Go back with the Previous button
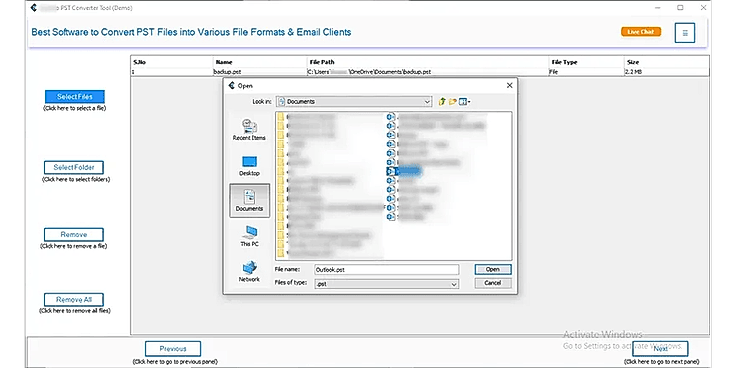The width and height of the screenshot is (736, 368). [173, 349]
